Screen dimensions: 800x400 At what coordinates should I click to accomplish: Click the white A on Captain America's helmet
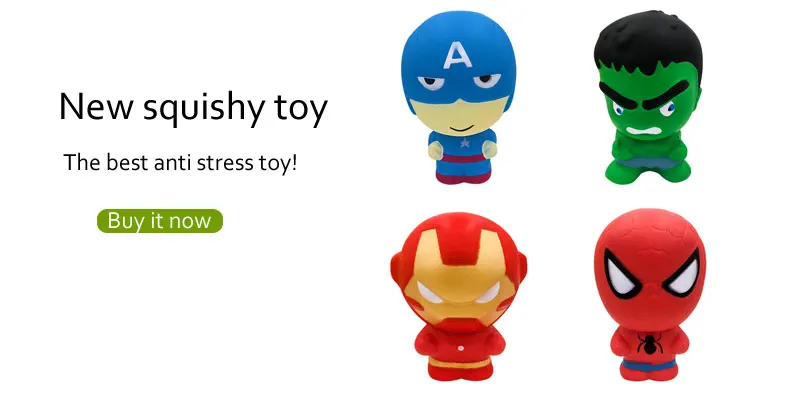tap(458, 55)
